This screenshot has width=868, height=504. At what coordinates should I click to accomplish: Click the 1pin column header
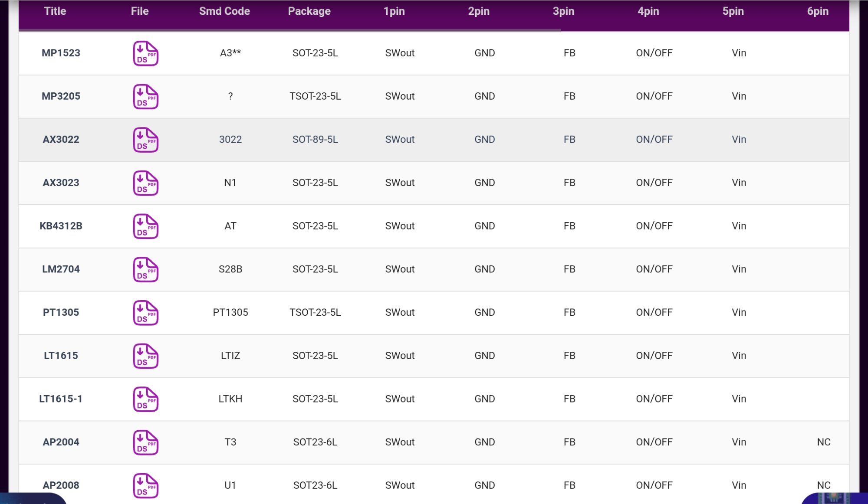point(394,11)
